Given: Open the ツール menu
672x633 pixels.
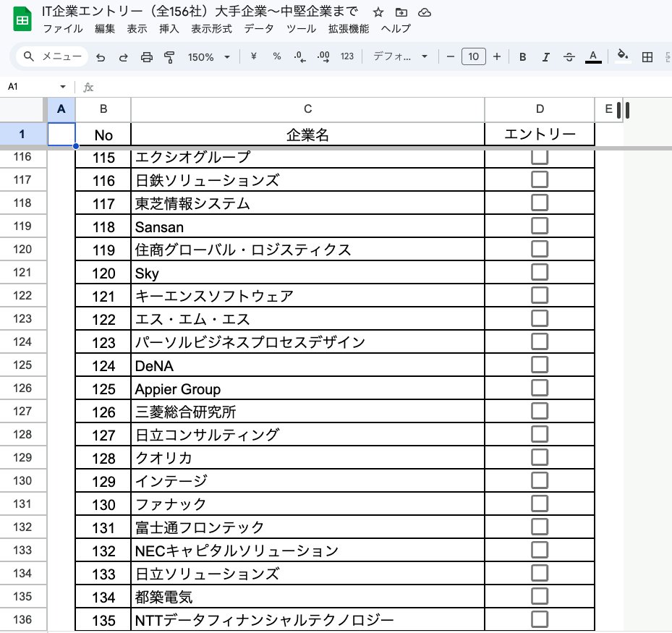Looking at the screenshot, I should [x=302, y=29].
